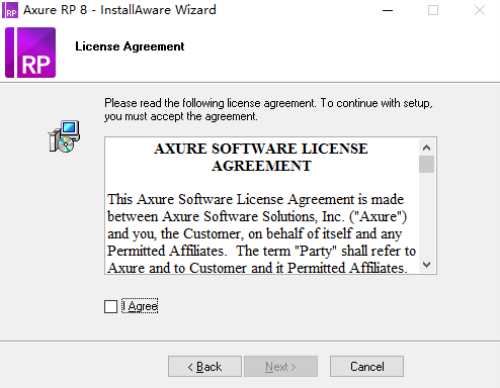Click the greyed-out Next button
The height and width of the screenshot is (388, 500).
(x=281, y=367)
